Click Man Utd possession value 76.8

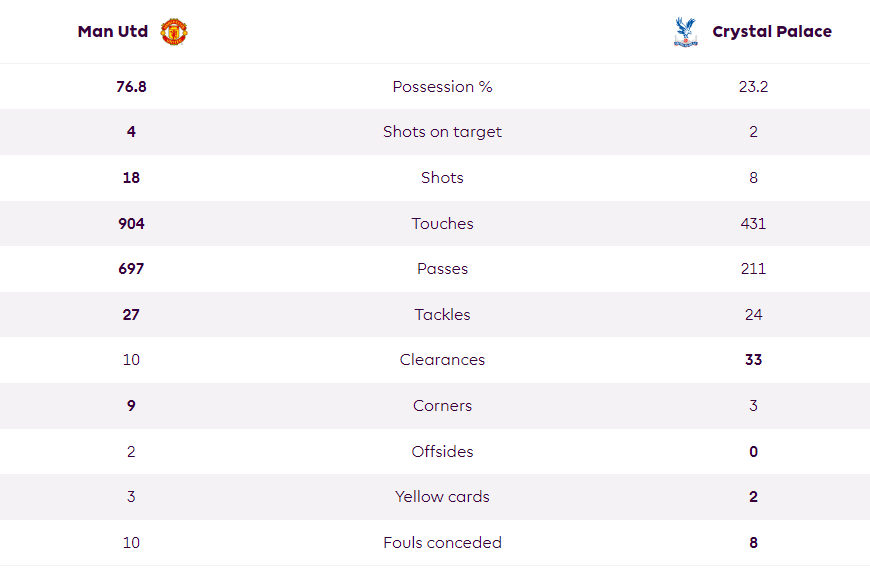pyautogui.click(x=131, y=87)
